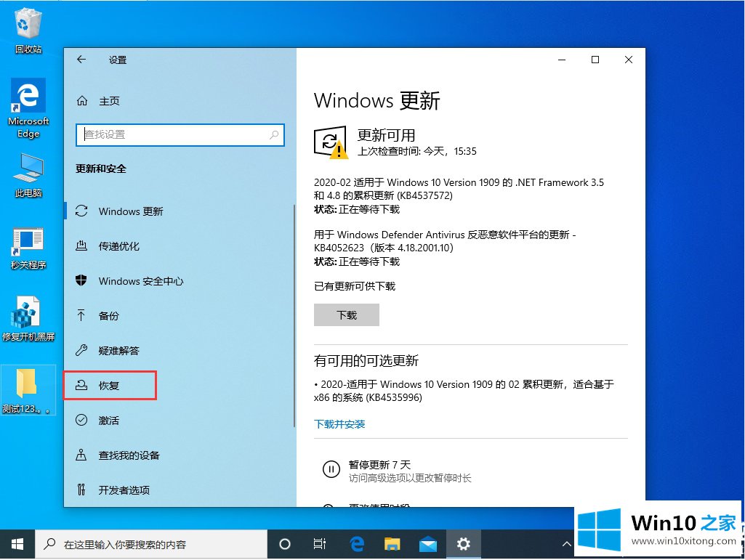Screen dimensions: 745x560
Task: Open Mail app from taskbar
Action: (x=428, y=544)
